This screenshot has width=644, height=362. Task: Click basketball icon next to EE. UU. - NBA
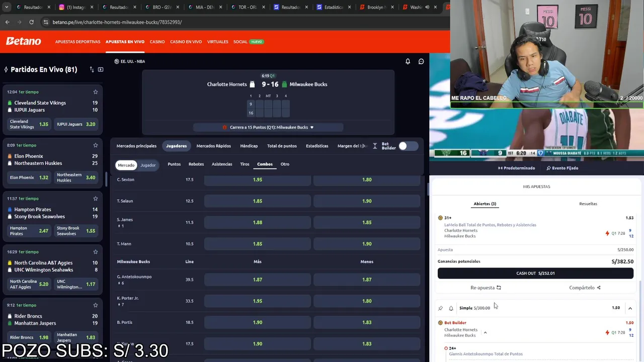(x=117, y=61)
